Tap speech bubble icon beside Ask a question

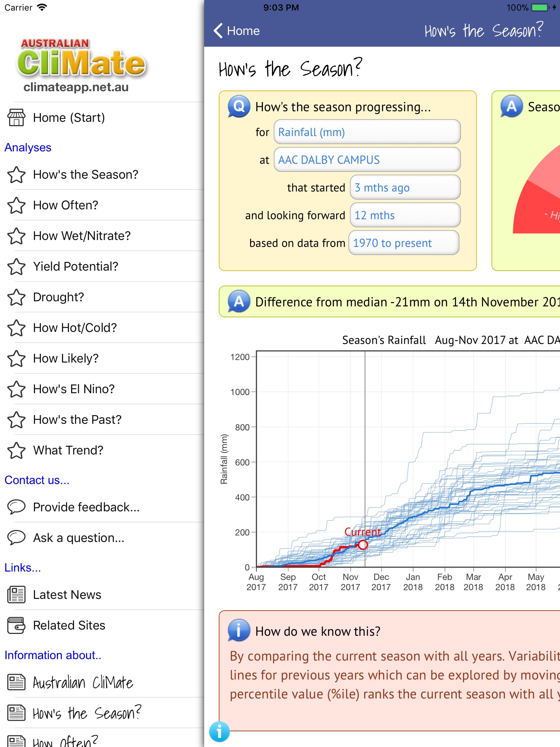[x=16, y=538]
